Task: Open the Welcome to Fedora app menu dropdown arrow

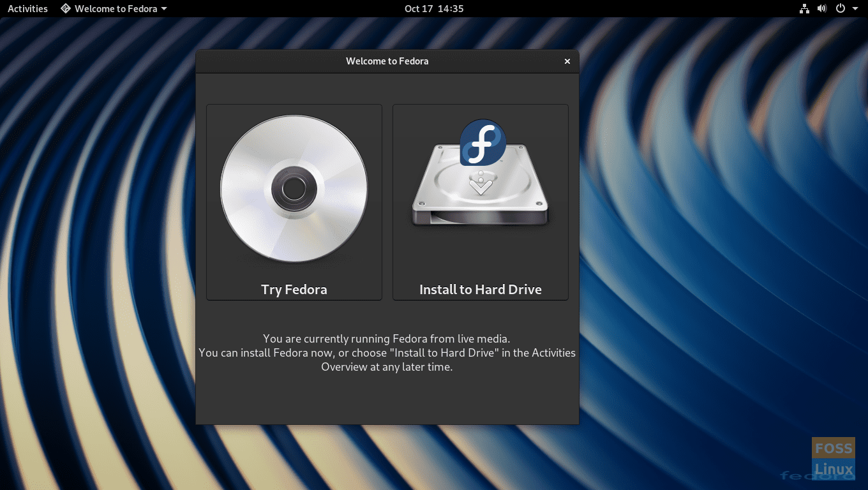Action: [x=163, y=9]
